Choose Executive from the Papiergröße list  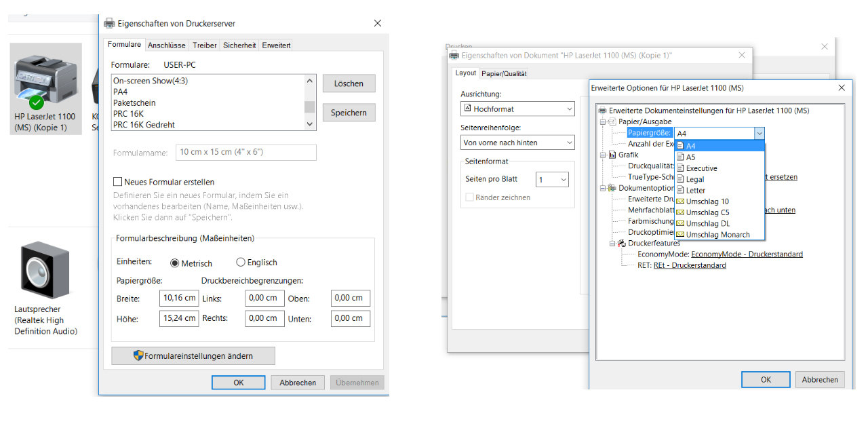tap(719, 168)
